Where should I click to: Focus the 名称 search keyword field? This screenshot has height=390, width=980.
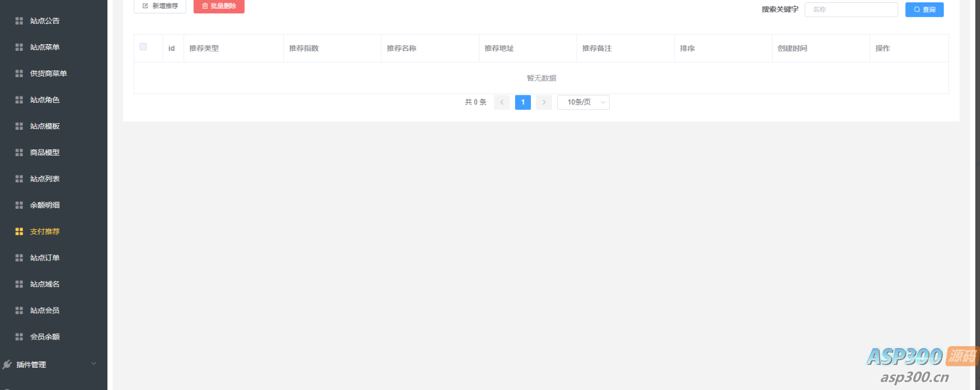851,10
